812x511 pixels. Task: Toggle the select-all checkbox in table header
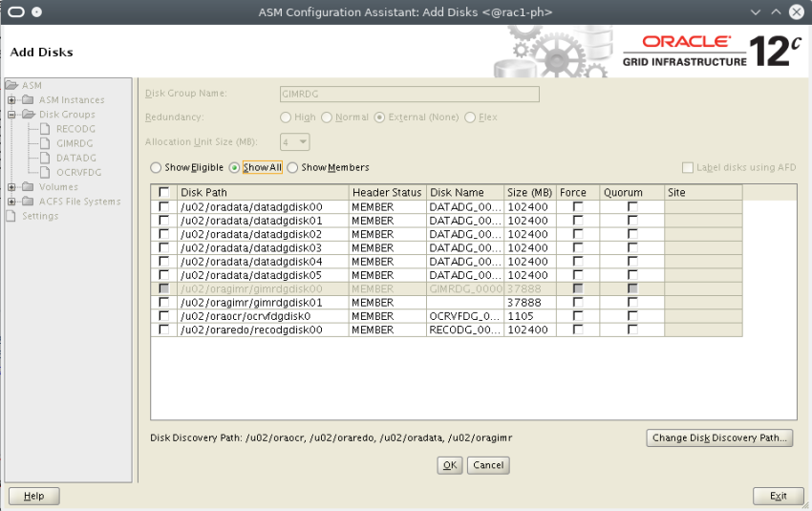point(163,192)
